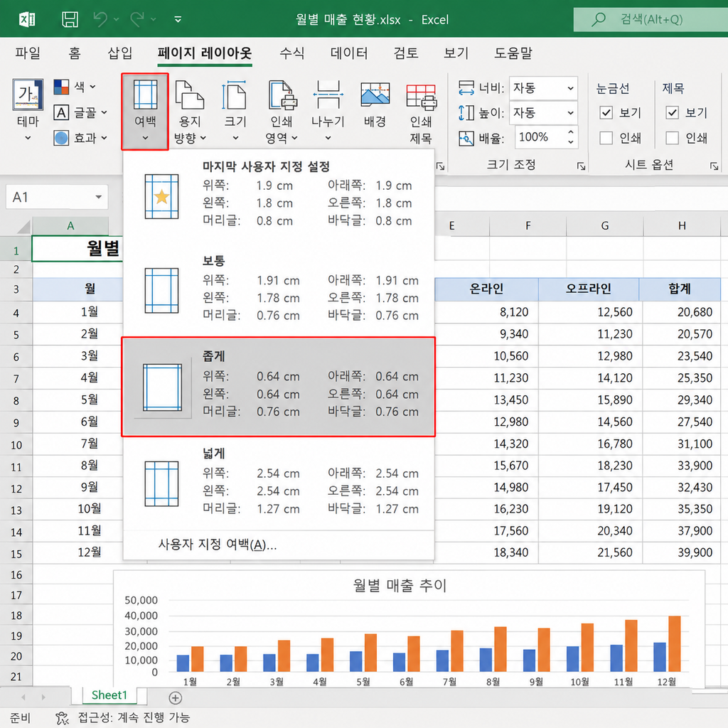Switch to the 삽입 tab
Image resolution: width=728 pixels, height=728 pixels.
coord(119,53)
